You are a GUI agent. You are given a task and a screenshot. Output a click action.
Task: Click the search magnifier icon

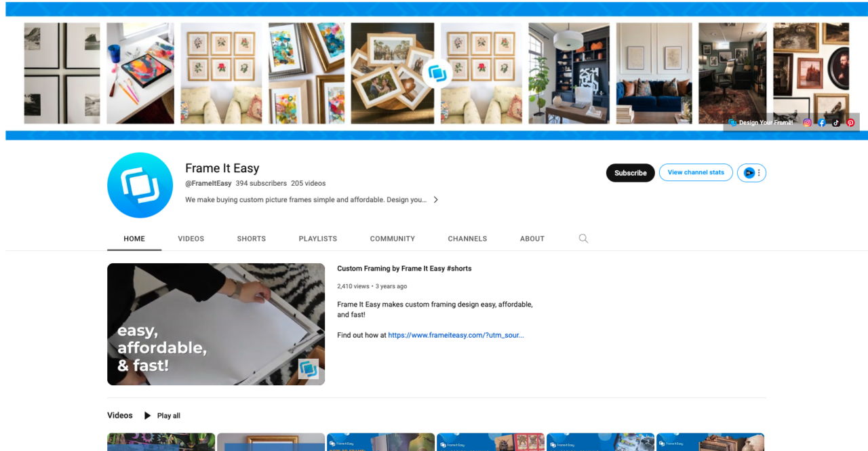coord(583,238)
